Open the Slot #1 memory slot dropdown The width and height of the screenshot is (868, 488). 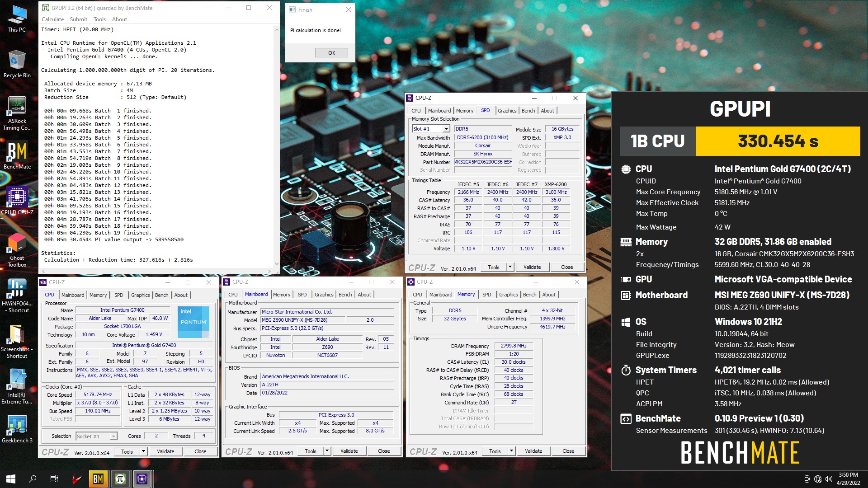point(446,129)
